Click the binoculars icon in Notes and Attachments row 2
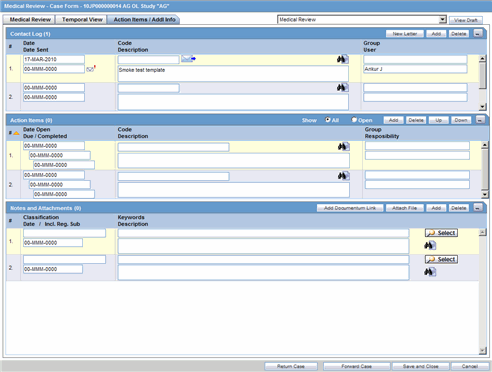The width and height of the screenshot is (492, 372). point(430,272)
